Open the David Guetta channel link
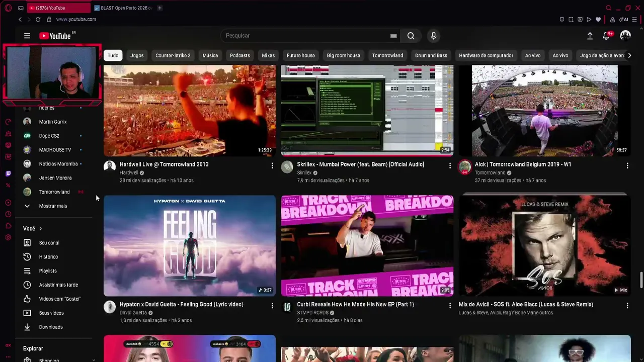The height and width of the screenshot is (362, 644). point(133,313)
